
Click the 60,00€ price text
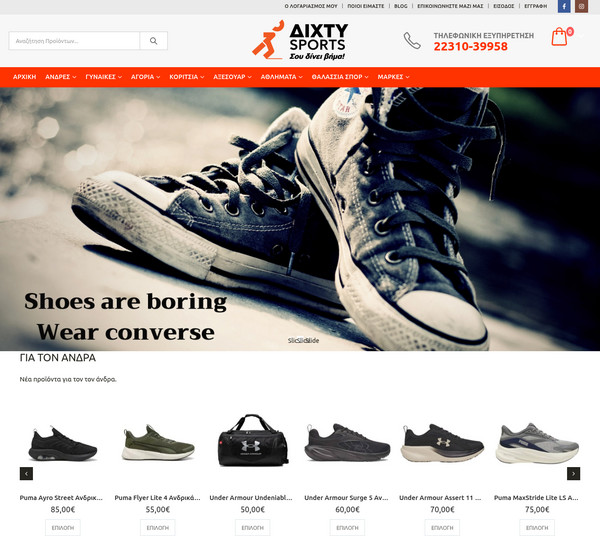click(x=347, y=510)
